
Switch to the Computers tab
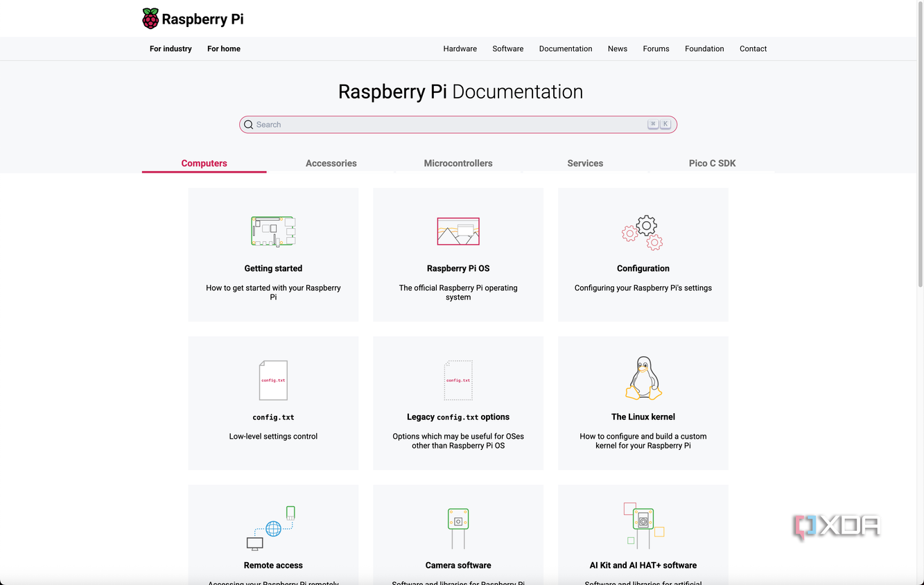click(204, 164)
